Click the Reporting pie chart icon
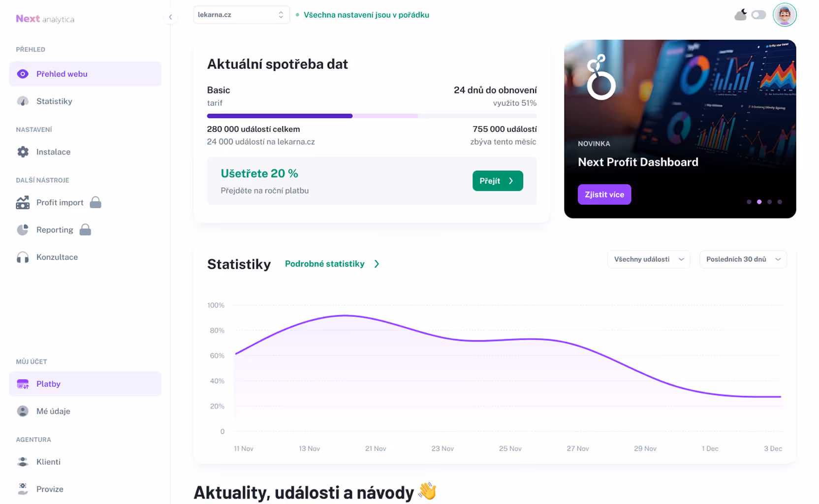 pyautogui.click(x=23, y=230)
